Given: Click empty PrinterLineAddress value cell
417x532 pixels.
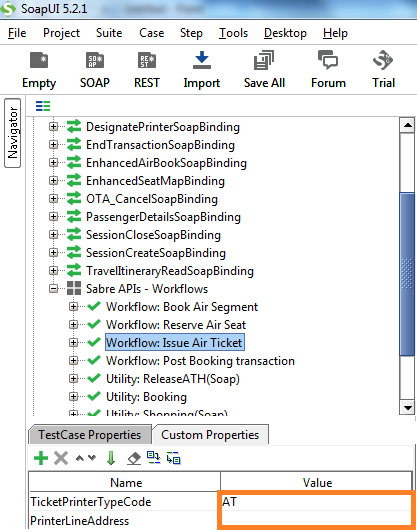Looking at the screenshot, I should click(315, 520).
